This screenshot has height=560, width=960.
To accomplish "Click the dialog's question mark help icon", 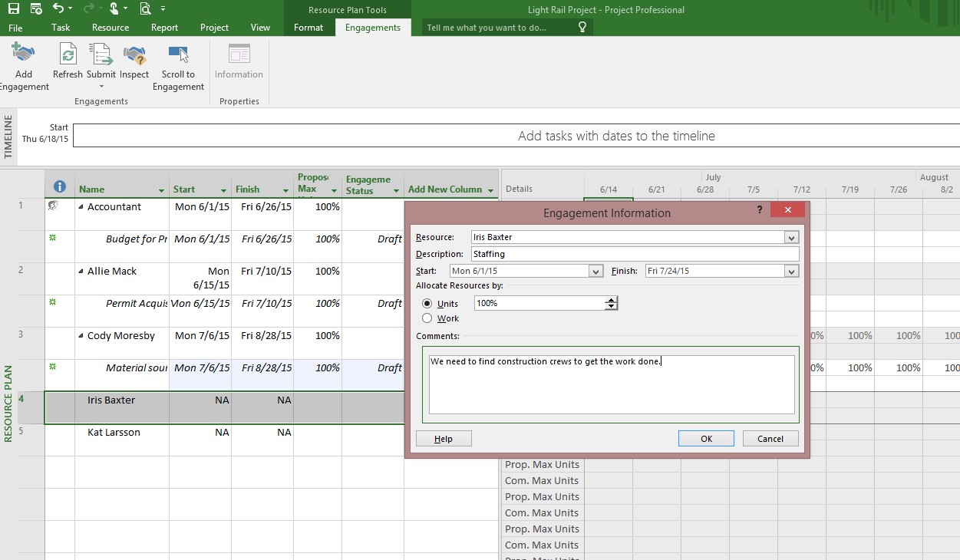I will coord(760,210).
